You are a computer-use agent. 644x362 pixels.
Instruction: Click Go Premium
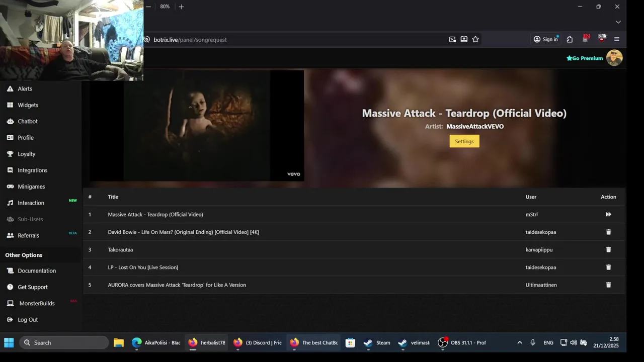point(585,58)
